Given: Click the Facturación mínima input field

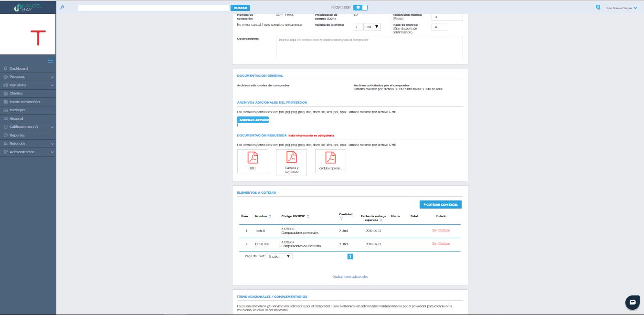Looking at the screenshot, I should coord(447,17).
